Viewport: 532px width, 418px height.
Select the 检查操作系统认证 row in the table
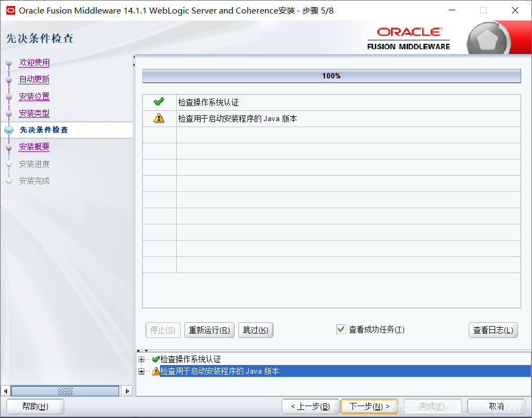pyautogui.click(x=331, y=102)
